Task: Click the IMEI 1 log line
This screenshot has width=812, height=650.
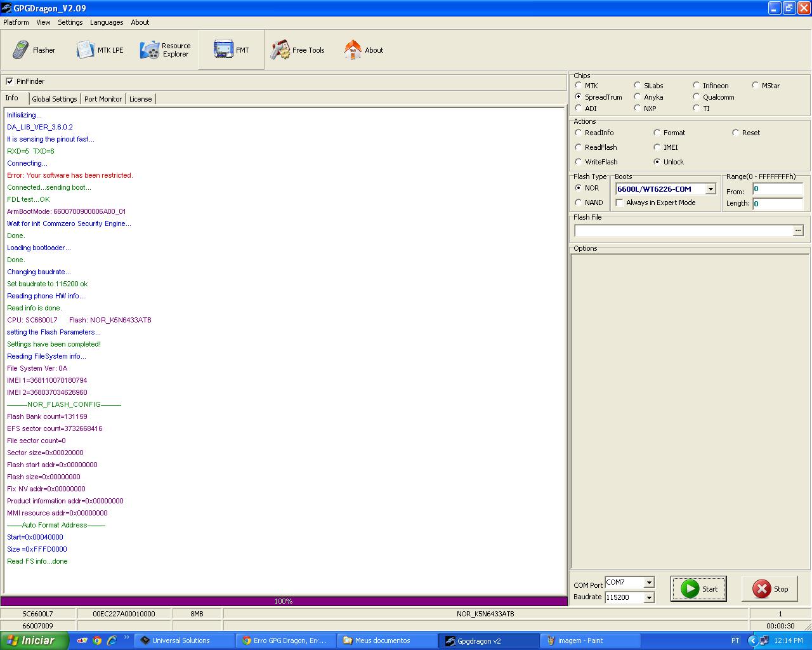Action: point(47,380)
